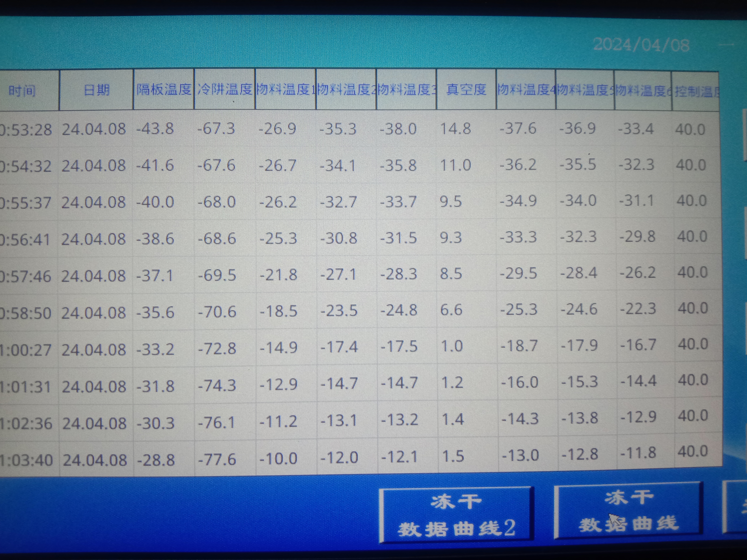Click cold trap value -67.6
This screenshot has height=560, width=747.
tap(216, 165)
